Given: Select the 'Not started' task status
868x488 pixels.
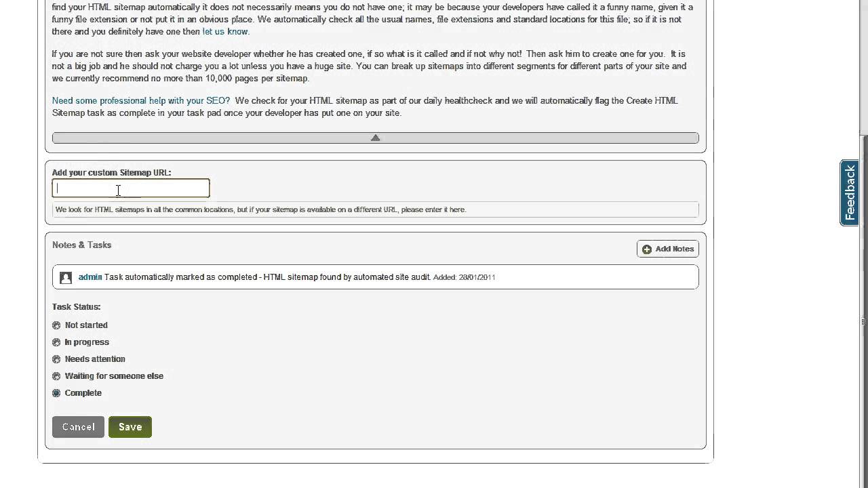Looking at the screenshot, I should pos(56,325).
